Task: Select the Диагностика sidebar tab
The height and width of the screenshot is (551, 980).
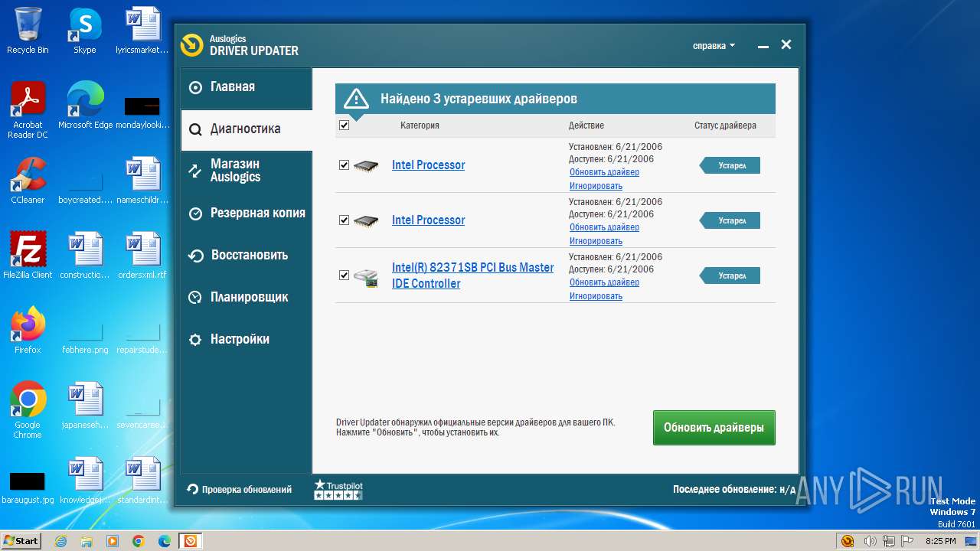Action: tap(246, 129)
